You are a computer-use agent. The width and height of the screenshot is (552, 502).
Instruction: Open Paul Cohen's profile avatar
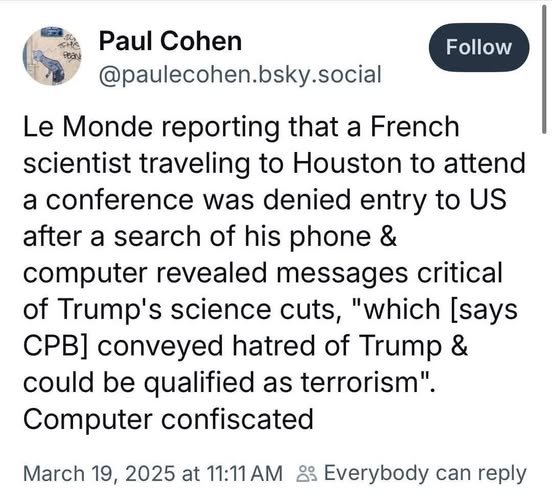[52, 56]
